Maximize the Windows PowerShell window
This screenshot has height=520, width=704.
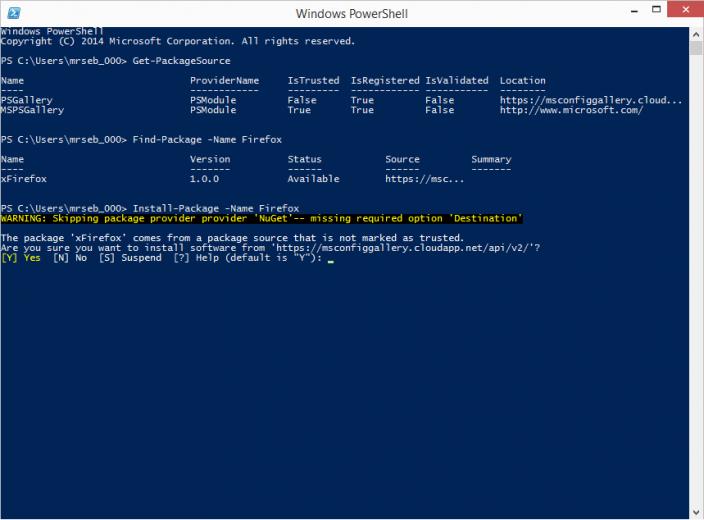click(656, 10)
